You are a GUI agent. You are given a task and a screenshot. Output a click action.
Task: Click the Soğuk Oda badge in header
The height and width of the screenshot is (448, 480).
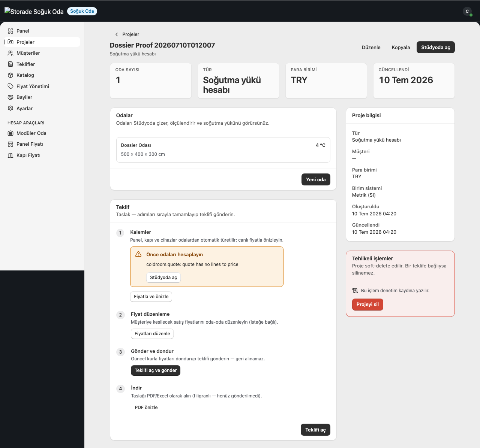pyautogui.click(x=82, y=11)
